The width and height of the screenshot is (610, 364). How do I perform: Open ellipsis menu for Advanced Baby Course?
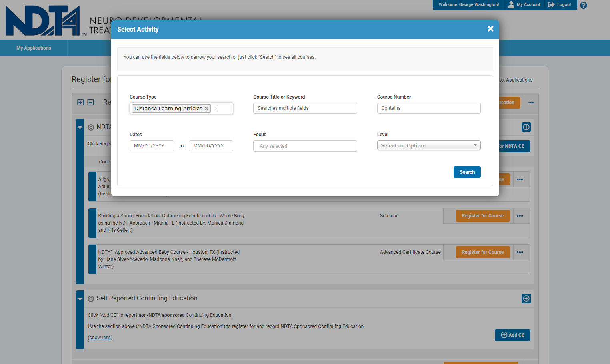click(x=520, y=252)
